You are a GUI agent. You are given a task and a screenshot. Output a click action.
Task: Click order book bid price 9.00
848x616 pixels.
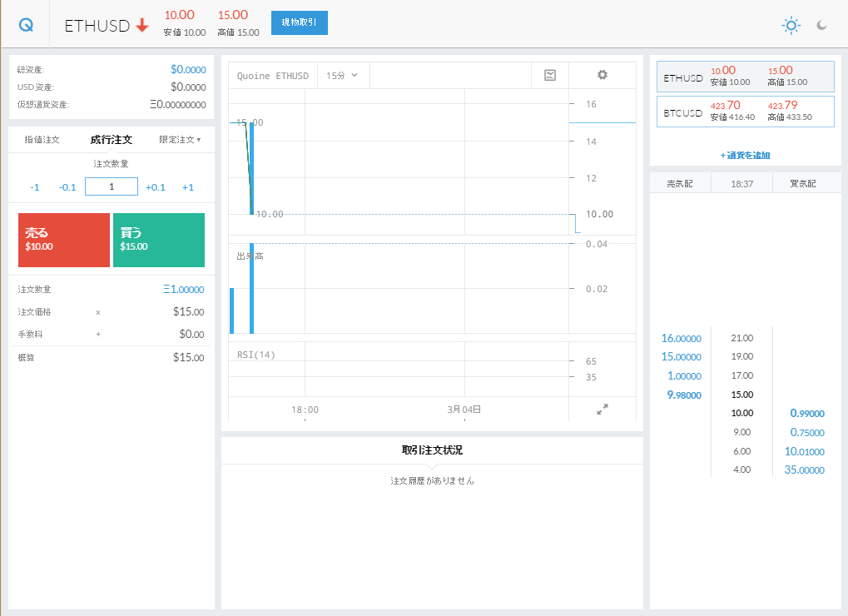click(742, 432)
